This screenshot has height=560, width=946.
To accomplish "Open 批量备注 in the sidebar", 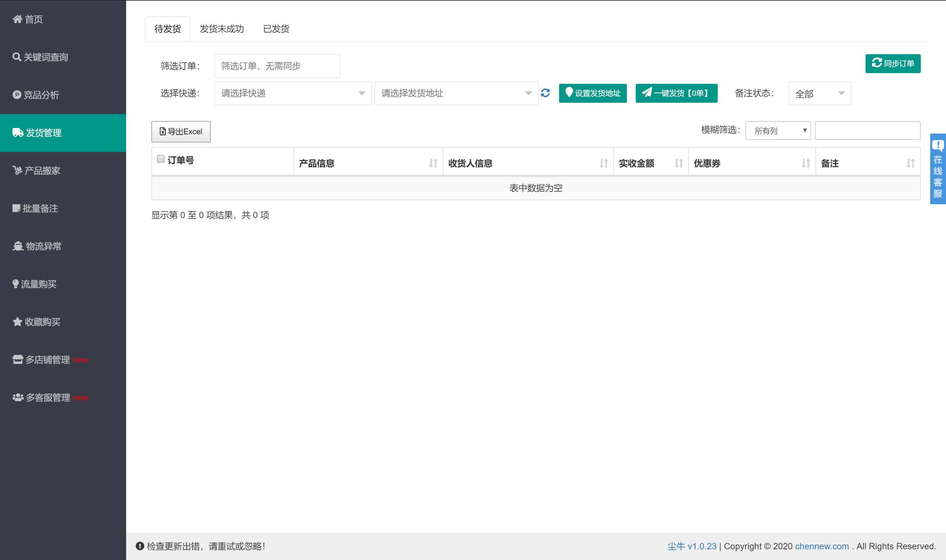I will (x=63, y=208).
